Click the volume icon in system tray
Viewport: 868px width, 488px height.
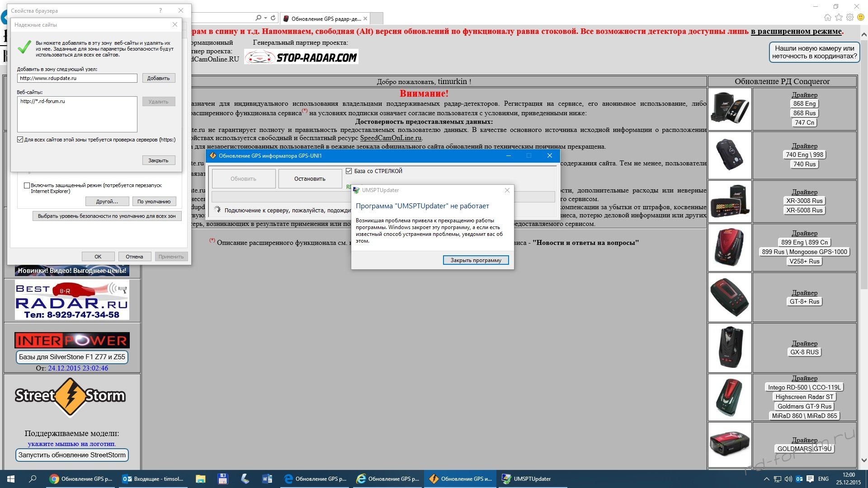pyautogui.click(x=788, y=479)
